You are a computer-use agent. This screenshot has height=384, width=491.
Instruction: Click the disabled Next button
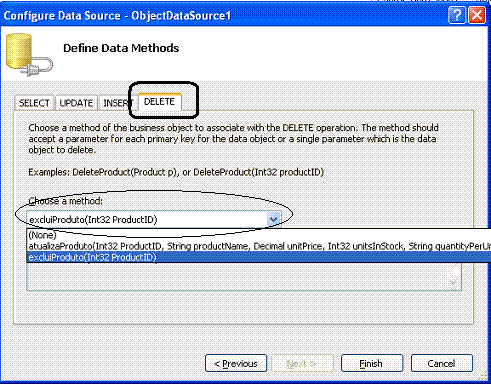click(x=302, y=363)
